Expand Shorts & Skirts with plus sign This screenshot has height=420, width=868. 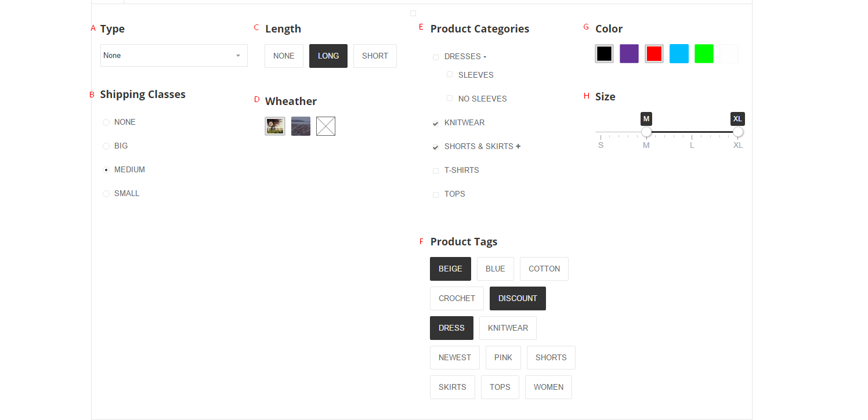coord(518,146)
